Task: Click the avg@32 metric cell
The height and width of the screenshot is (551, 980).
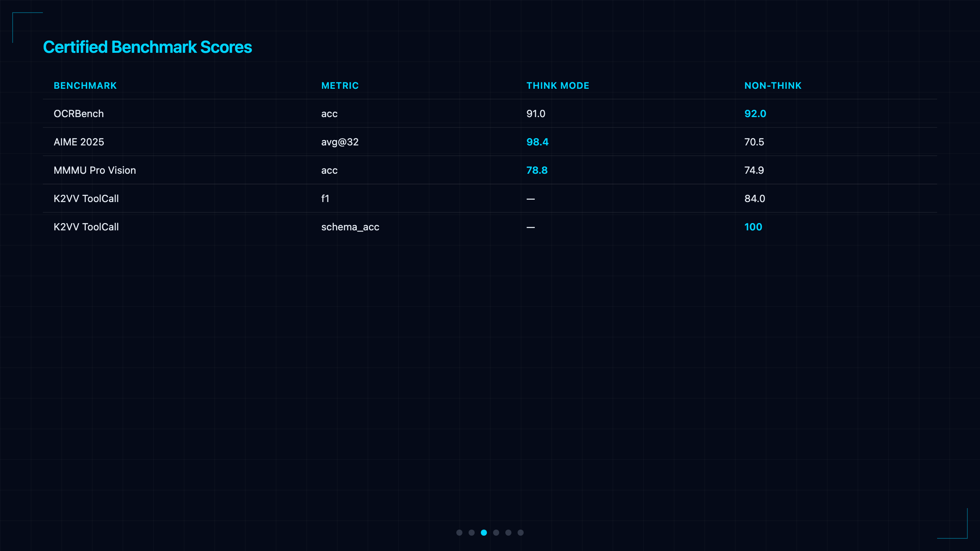Action: [x=340, y=142]
